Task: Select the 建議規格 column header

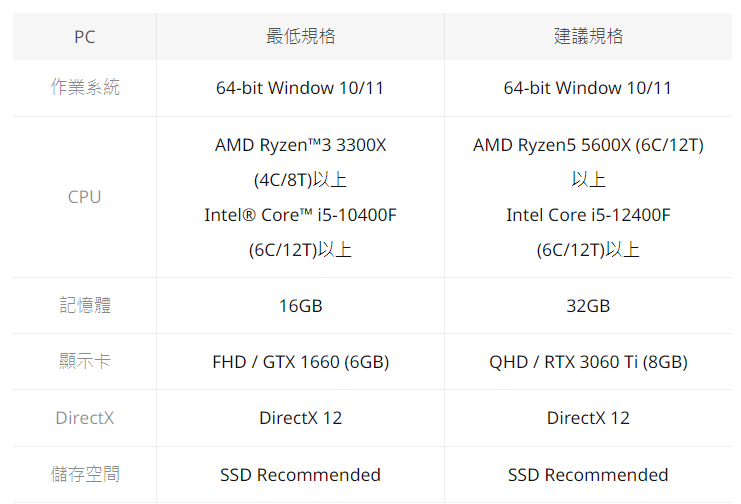Action: coord(588,37)
